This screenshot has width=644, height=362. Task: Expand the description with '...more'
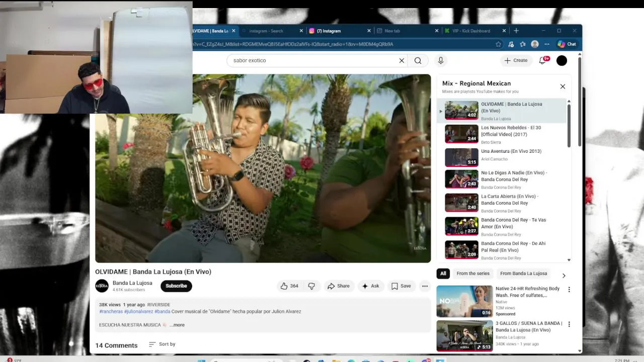177,325
